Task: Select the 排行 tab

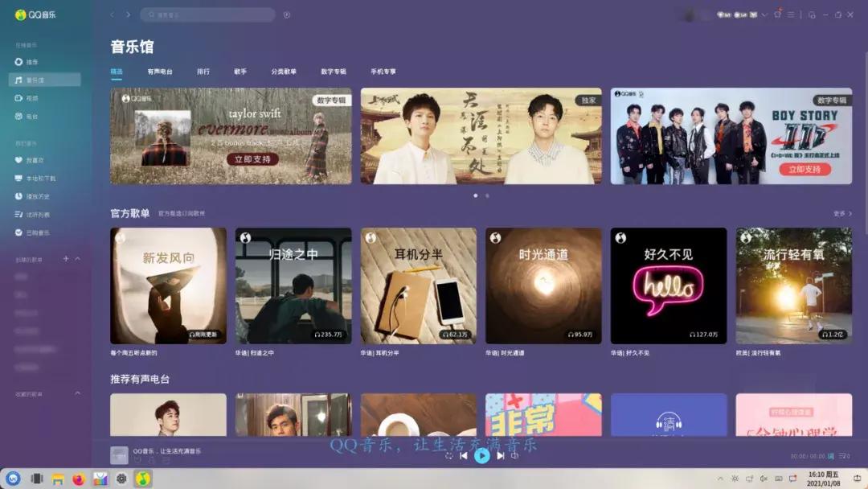Action: (203, 72)
